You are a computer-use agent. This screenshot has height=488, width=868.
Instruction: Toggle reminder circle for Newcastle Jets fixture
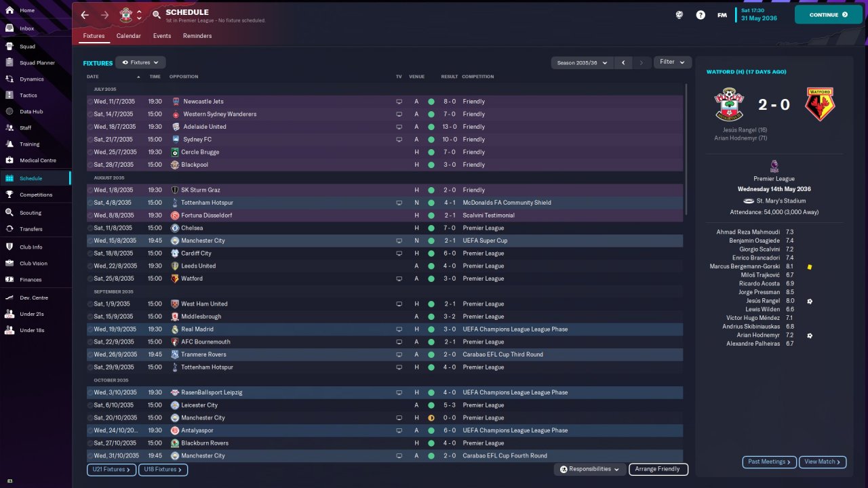[90, 102]
